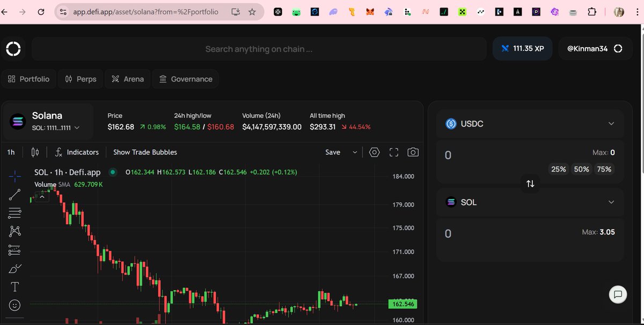Click the 111.35 XP badge
The image size is (644, 325).
(x=523, y=49)
